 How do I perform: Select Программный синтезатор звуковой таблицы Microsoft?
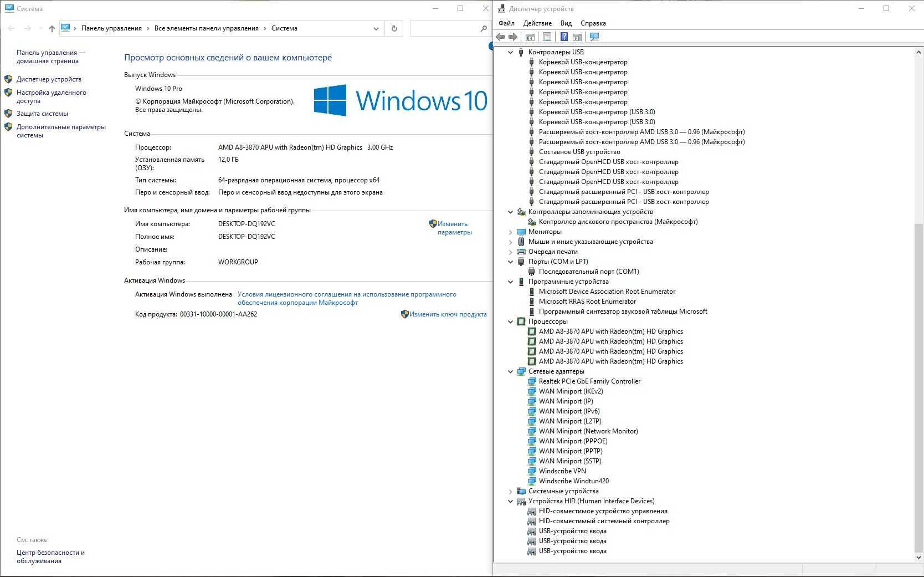[x=623, y=312]
